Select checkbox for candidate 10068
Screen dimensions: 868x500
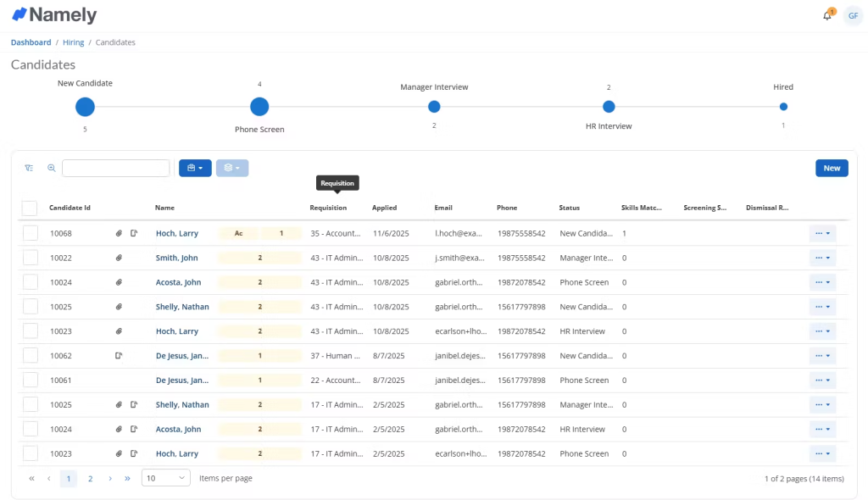30,233
